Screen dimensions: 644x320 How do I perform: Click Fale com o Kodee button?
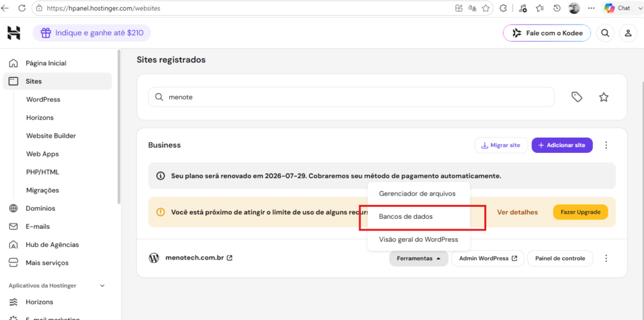click(x=547, y=33)
